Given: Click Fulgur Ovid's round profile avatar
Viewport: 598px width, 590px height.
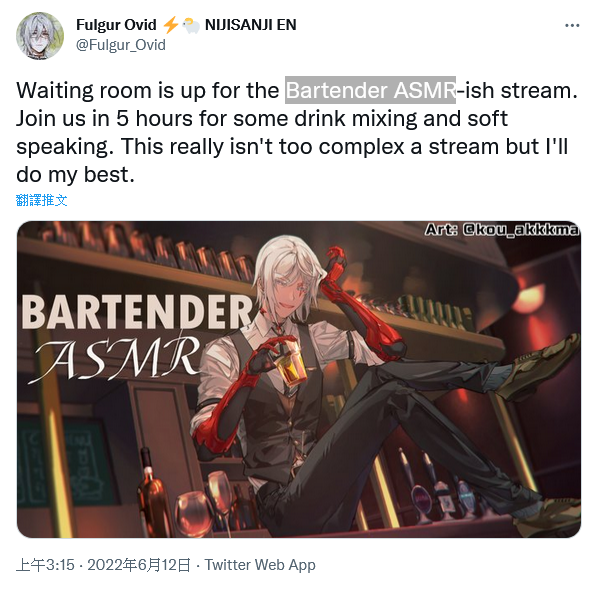Looking at the screenshot, I should 40,35.
